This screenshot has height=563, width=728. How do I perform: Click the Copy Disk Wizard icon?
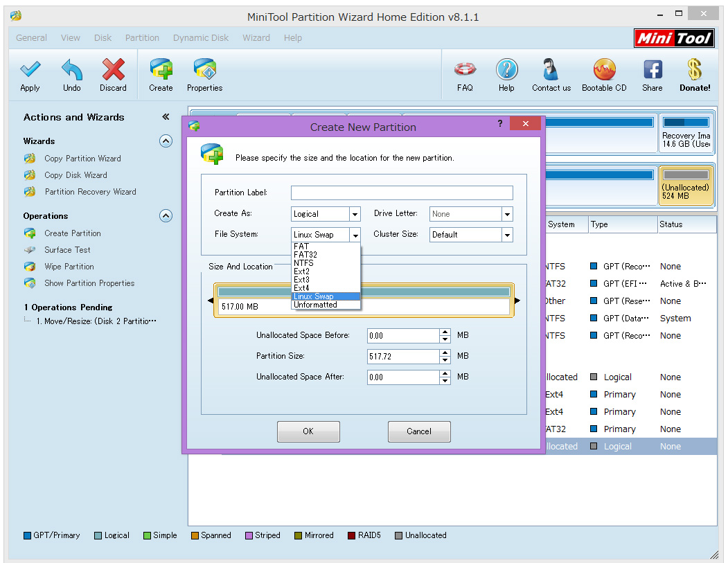[x=30, y=175]
